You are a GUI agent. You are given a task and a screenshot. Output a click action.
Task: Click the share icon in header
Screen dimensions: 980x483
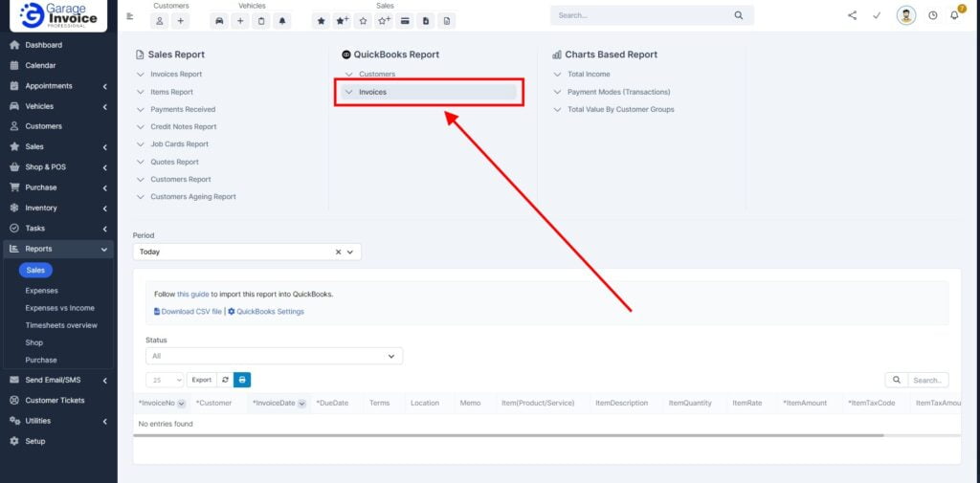coord(853,15)
